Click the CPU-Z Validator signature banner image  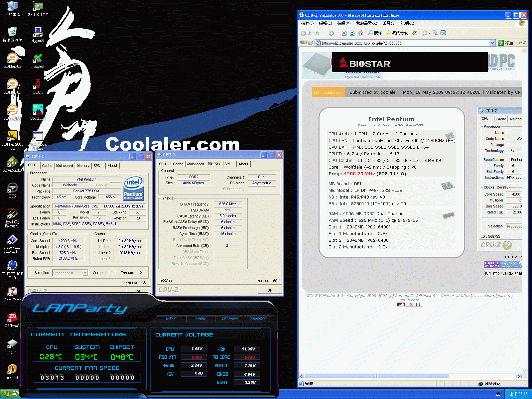coord(503,264)
